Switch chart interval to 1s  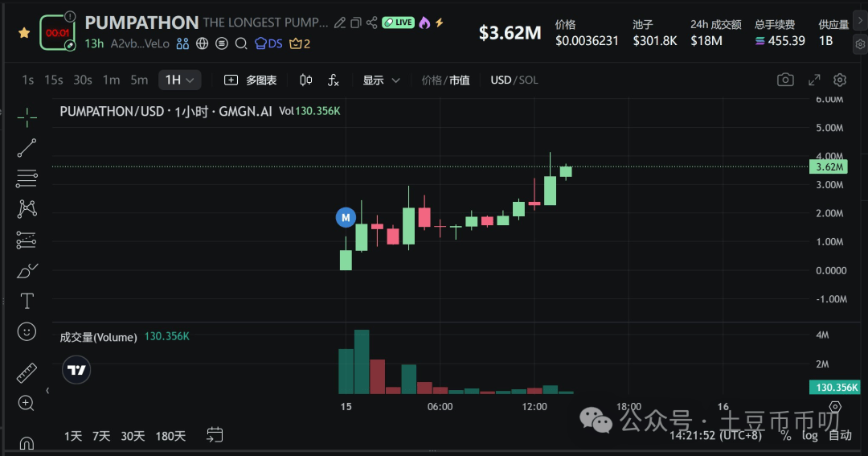point(27,80)
